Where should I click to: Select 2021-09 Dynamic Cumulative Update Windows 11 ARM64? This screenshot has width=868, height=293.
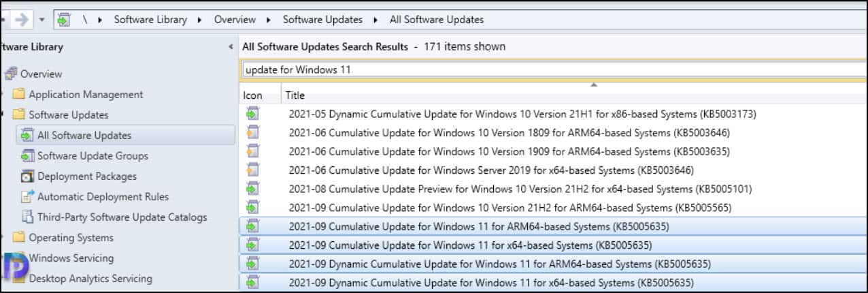point(500,264)
